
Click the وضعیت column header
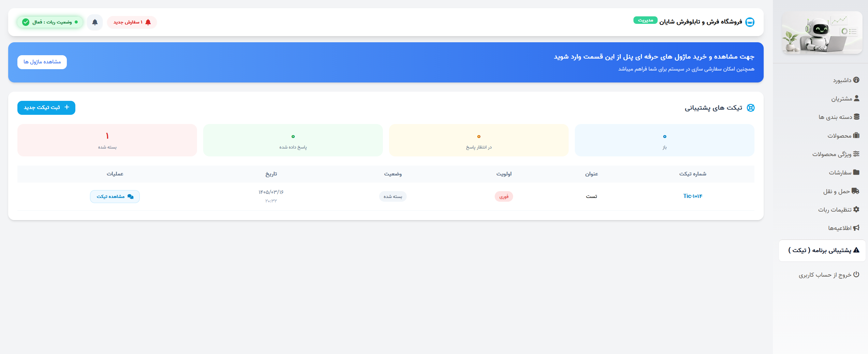393,174
